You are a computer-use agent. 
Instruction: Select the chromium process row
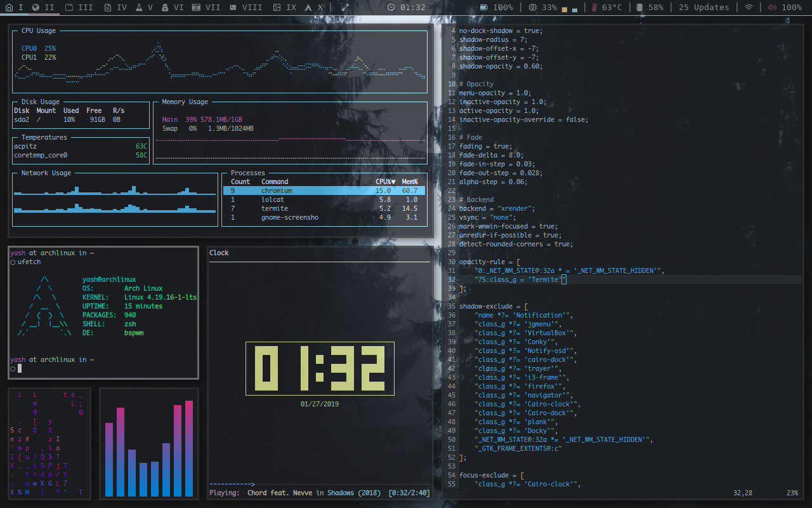pos(298,190)
